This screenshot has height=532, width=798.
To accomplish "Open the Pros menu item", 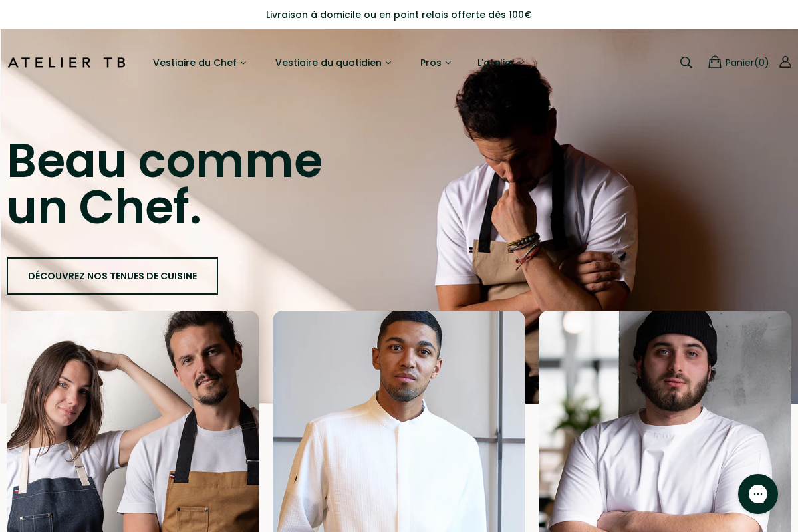I will tap(431, 63).
